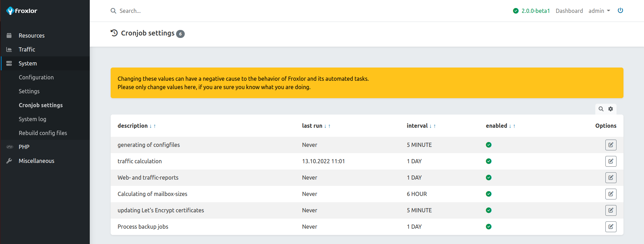
Task: Edit Calculating of mailbox-sizes cronjob
Action: coord(611,194)
